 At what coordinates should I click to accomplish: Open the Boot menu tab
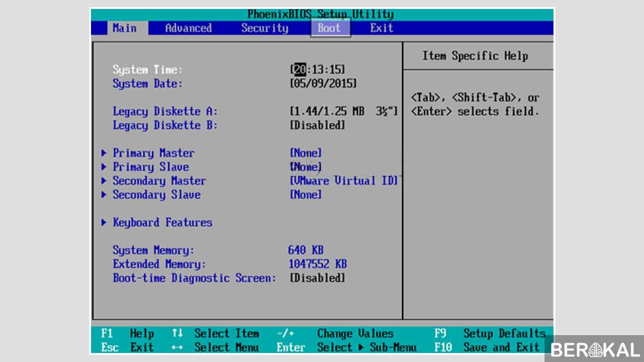[x=330, y=28]
